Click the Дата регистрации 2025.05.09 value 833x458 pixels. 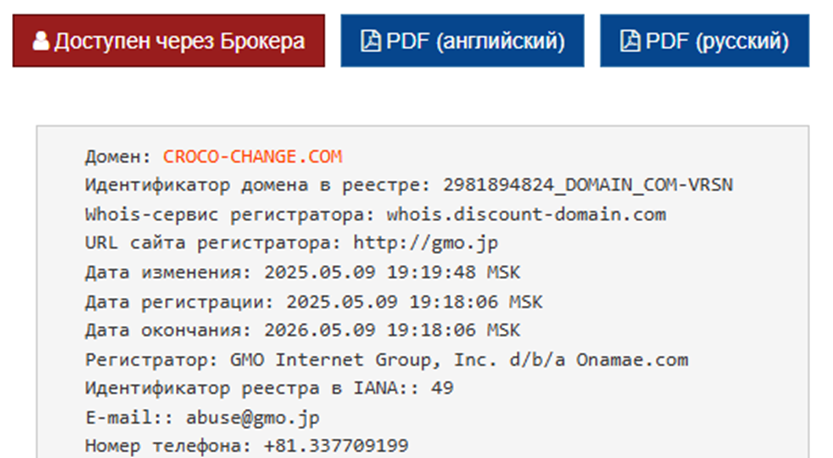coord(342,302)
